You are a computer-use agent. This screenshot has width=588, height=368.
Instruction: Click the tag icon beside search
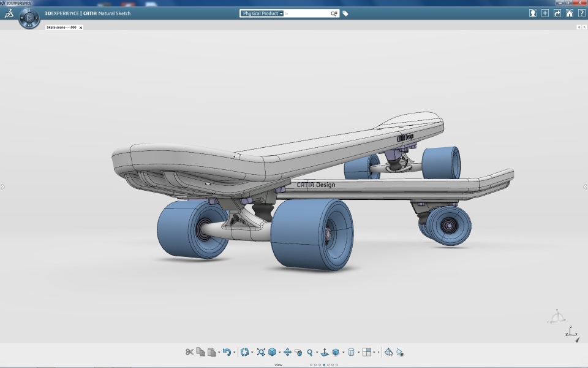pos(345,13)
